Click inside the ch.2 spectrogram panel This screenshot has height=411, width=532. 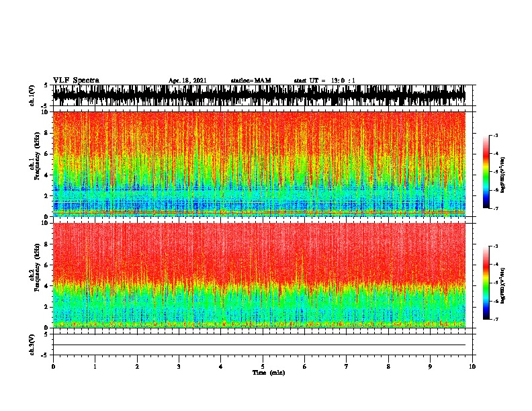(259, 275)
